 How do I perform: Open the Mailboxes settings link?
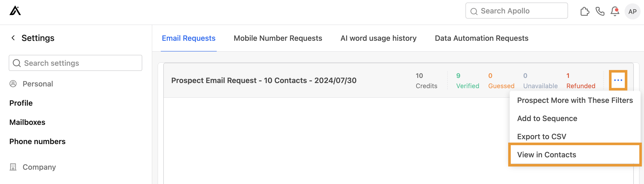[27, 122]
